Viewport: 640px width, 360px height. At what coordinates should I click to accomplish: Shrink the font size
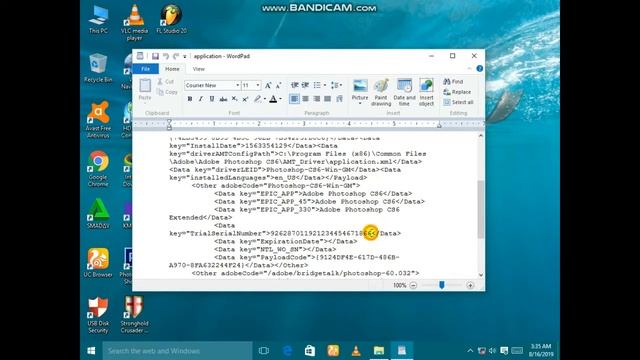[278, 85]
